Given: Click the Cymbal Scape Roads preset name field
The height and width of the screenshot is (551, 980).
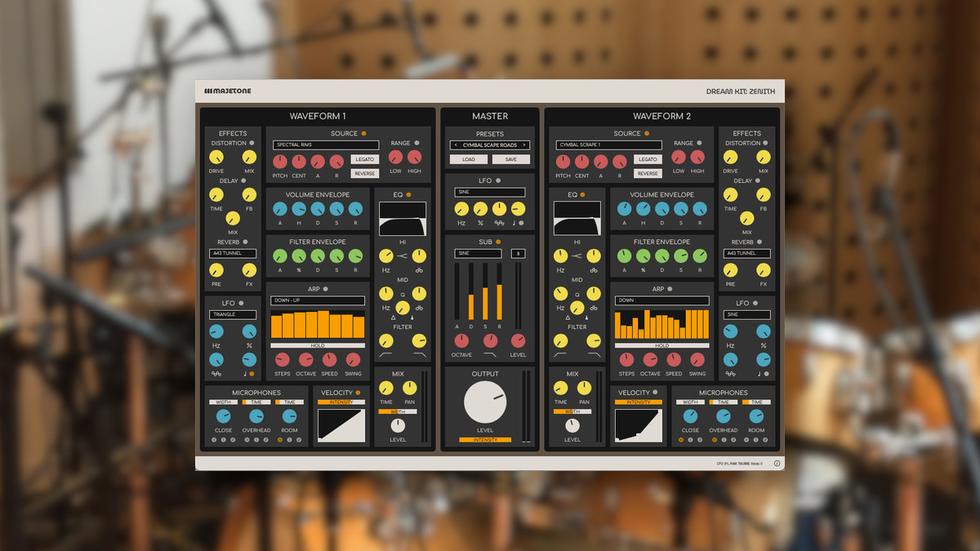Looking at the screenshot, I should (x=490, y=145).
